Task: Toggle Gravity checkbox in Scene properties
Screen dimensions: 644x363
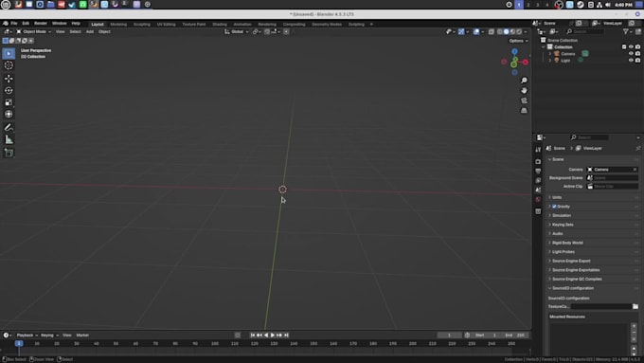Action: pyautogui.click(x=554, y=207)
